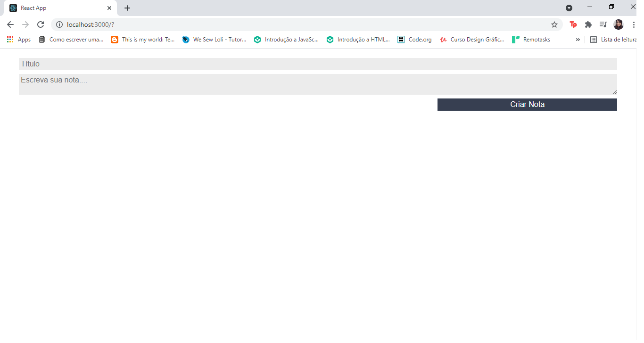Open 'We Sew Loli - Tutor...' bookmark
644x343 pixels.
click(x=215, y=40)
